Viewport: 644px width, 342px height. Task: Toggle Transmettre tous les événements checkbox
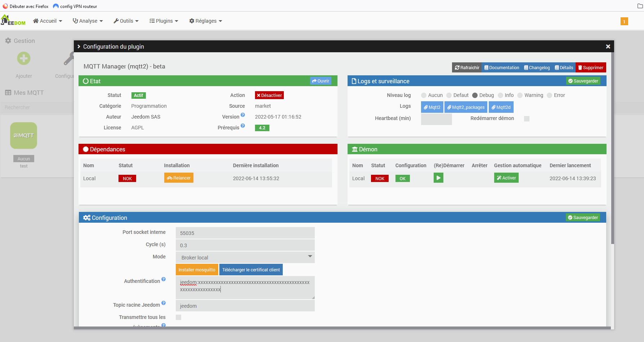tap(178, 317)
